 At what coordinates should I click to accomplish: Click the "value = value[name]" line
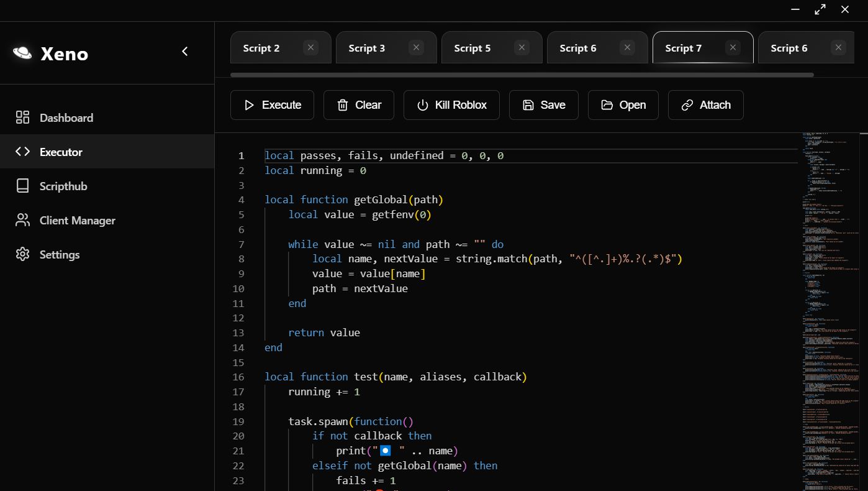[x=369, y=273]
